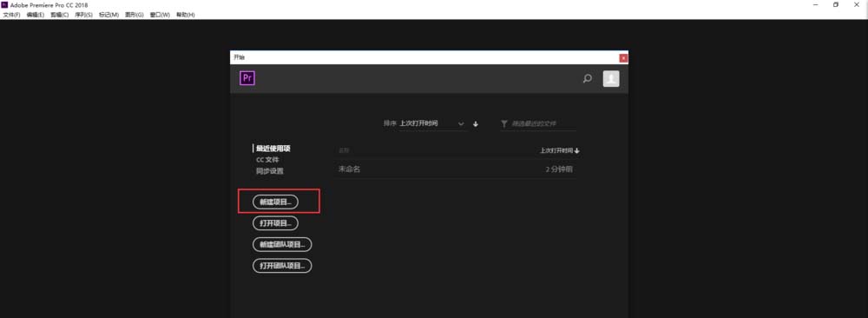868x318 pixels.
Task: Restore down the Premiere Pro window
Action: click(836, 5)
